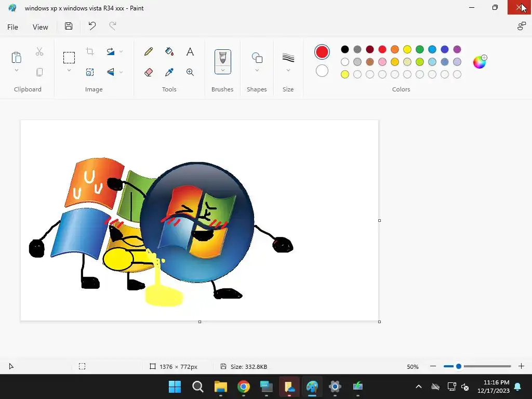Select the Text tool
The height and width of the screenshot is (399, 532).
[x=190, y=51]
